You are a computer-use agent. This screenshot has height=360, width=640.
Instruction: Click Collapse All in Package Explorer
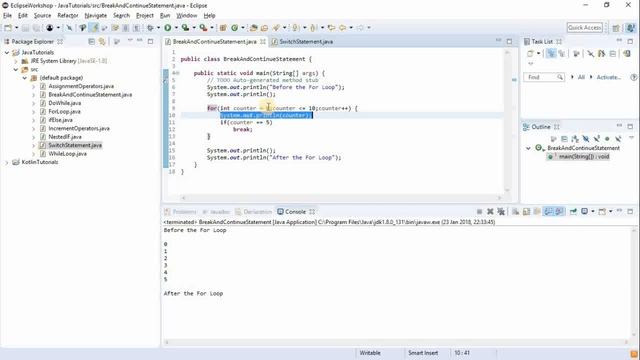[x=91, y=42]
